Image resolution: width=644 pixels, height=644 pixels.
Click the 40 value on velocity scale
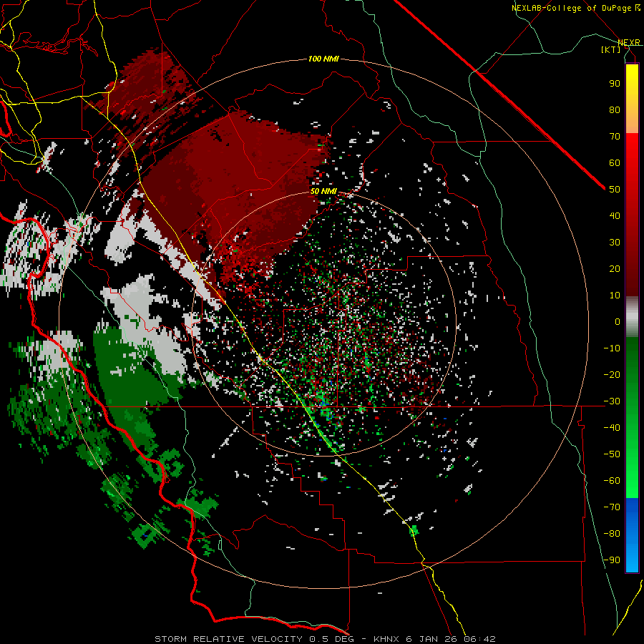tap(615, 216)
